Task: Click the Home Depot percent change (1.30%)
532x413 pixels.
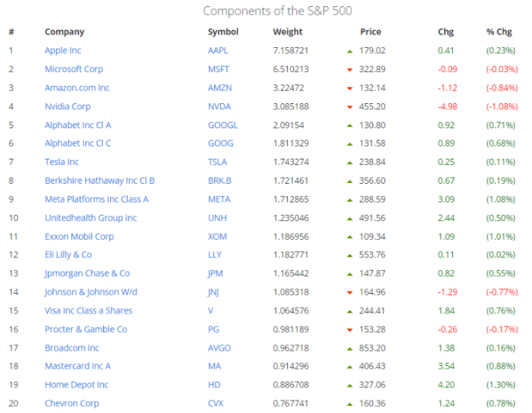Action: click(500, 385)
